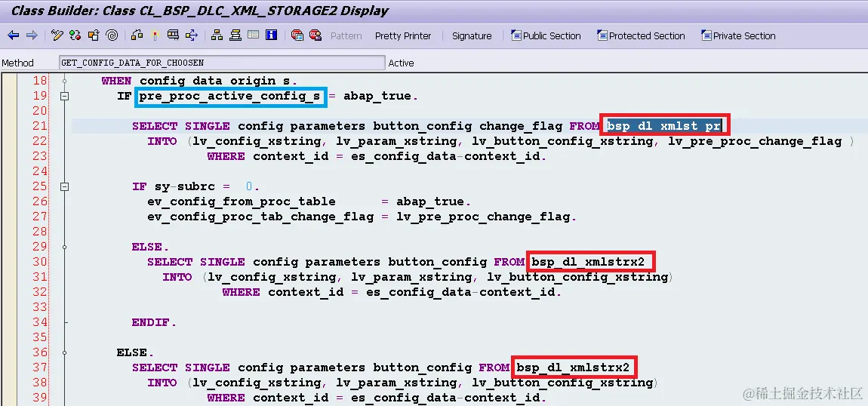Click 'ev_config_proc_tab_change_flag' on line 27
Screen dimensions: 868x406
coord(260,217)
